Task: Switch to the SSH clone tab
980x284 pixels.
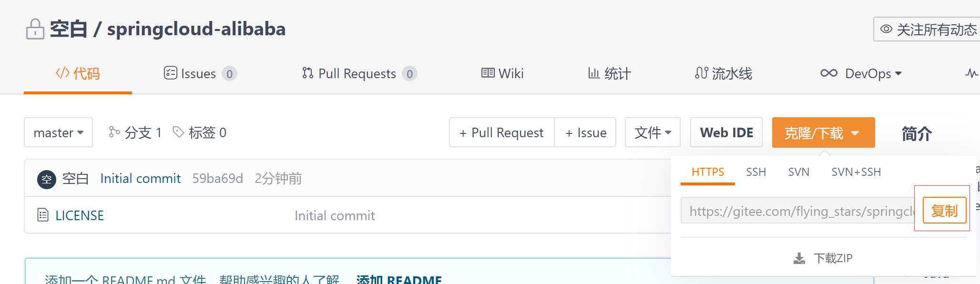Action: coord(756,172)
